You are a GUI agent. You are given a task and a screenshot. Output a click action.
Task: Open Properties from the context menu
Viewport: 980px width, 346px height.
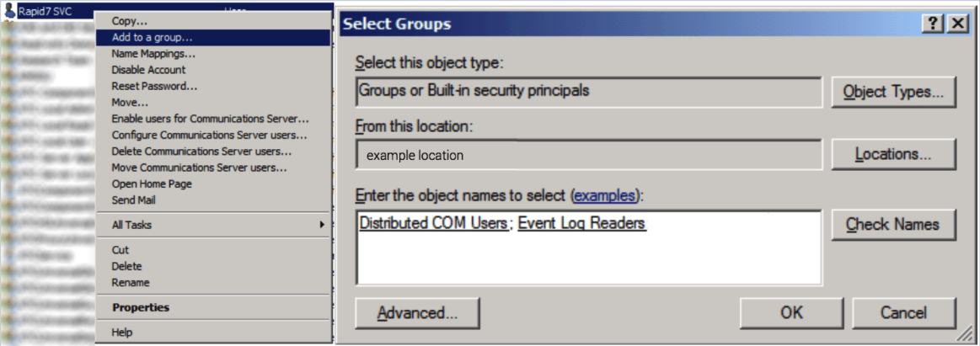point(140,307)
